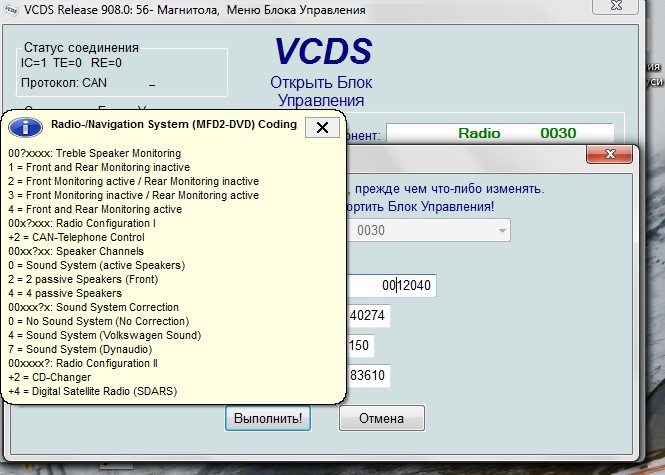The width and height of the screenshot is (665, 475).
Task: Click '4 = Sound System (Volkswagen Sound)'
Action: pyautogui.click(x=104, y=335)
